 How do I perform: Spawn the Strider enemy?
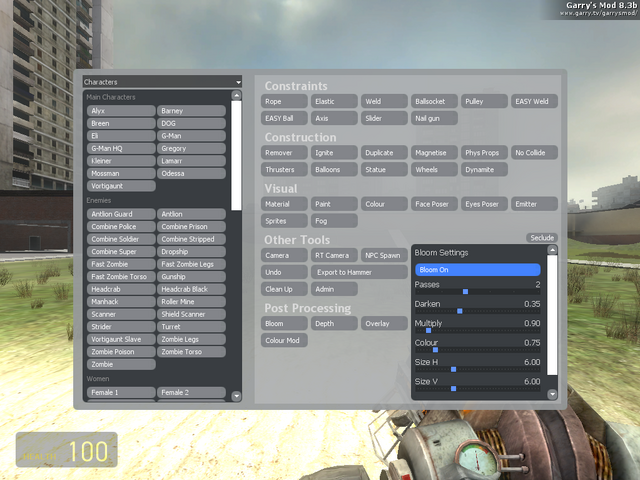(121, 327)
